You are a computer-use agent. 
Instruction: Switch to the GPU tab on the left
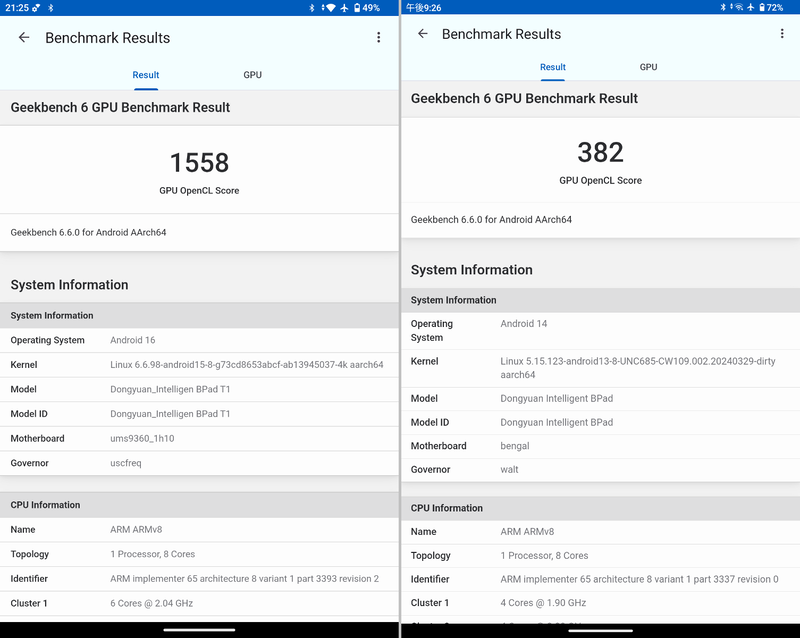[253, 74]
